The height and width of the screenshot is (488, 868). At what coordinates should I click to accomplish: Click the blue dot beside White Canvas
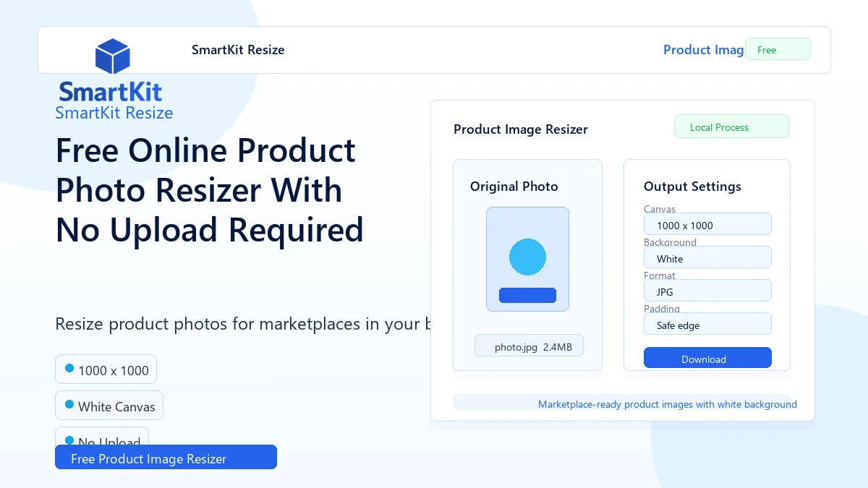click(69, 404)
